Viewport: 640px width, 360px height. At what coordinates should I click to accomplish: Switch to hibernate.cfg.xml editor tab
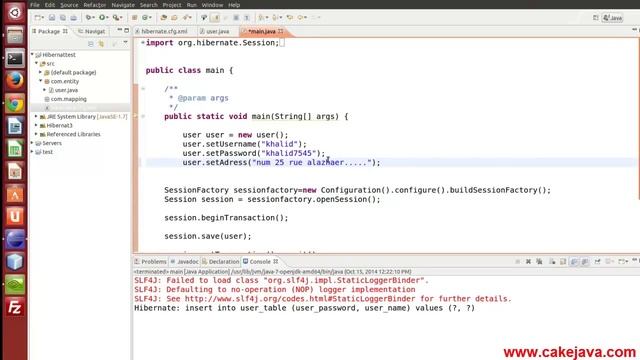[x=162, y=31]
